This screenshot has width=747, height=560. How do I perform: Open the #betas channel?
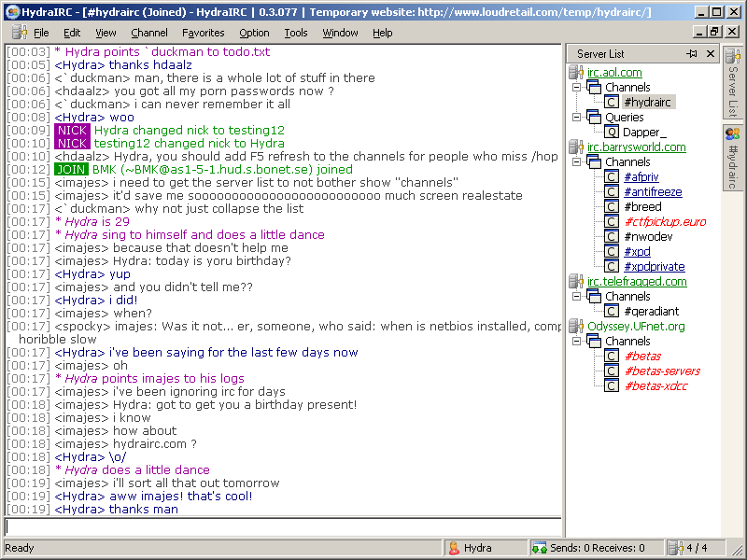coord(642,357)
